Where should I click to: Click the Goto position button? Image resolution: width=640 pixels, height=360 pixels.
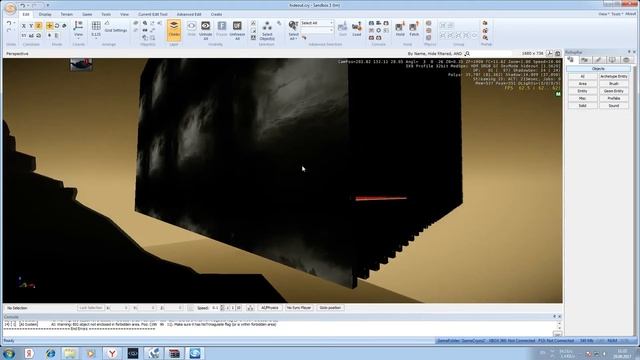[x=330, y=308]
